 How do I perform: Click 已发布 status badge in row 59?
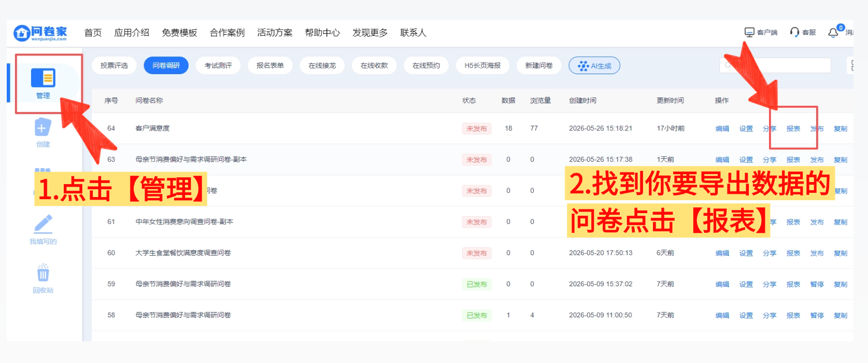(477, 284)
